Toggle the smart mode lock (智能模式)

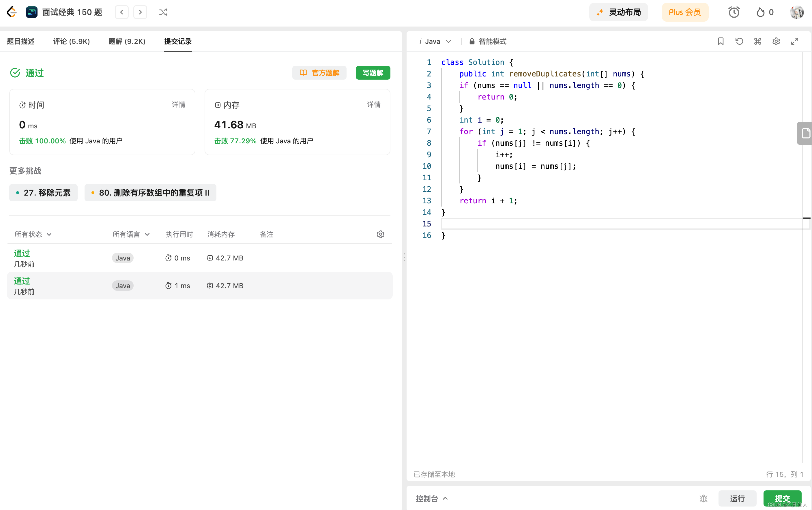pyautogui.click(x=488, y=42)
